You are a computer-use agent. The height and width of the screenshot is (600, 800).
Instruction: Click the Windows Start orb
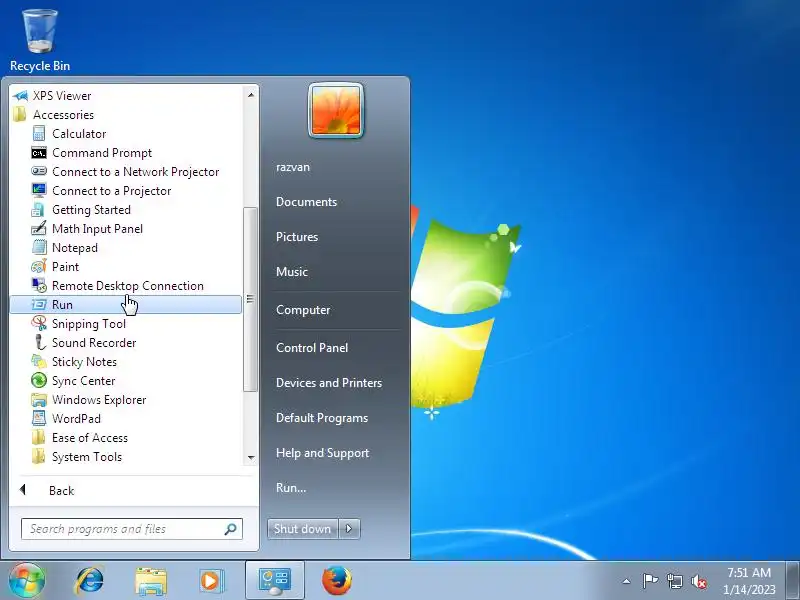[27, 581]
